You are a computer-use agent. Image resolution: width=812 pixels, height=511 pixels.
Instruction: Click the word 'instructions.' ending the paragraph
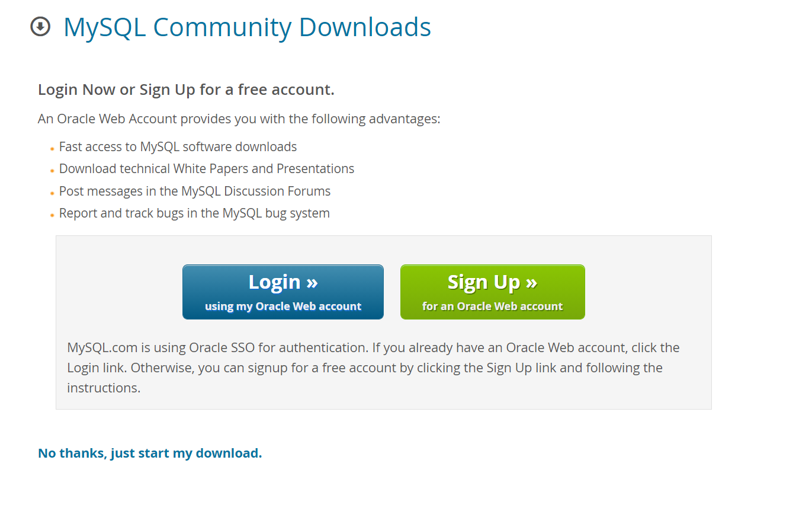tap(104, 388)
